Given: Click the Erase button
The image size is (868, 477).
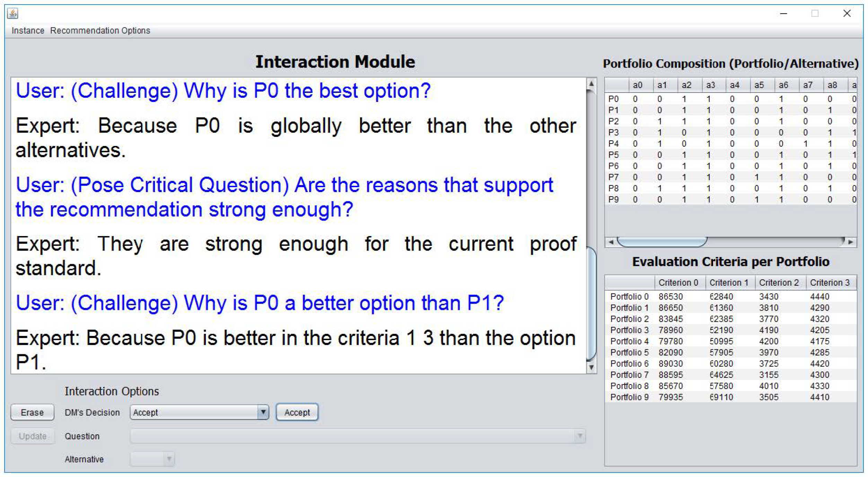Looking at the screenshot, I should (32, 412).
